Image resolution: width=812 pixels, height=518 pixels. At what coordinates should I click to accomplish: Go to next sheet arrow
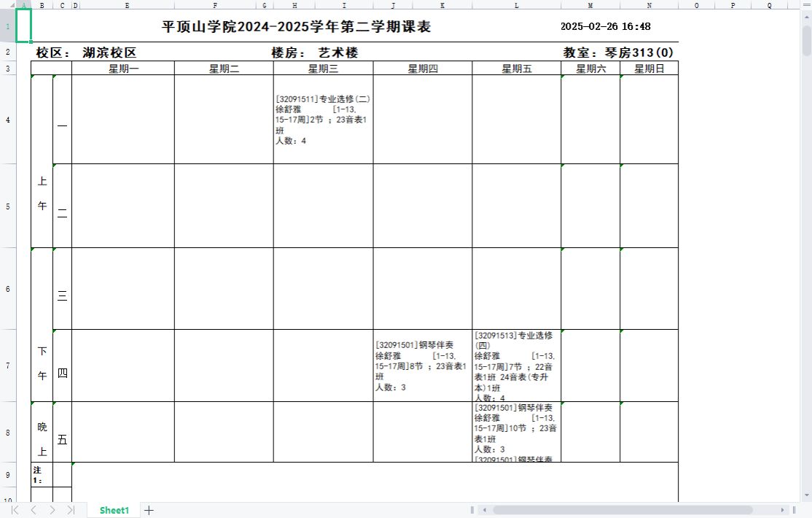coord(52,510)
